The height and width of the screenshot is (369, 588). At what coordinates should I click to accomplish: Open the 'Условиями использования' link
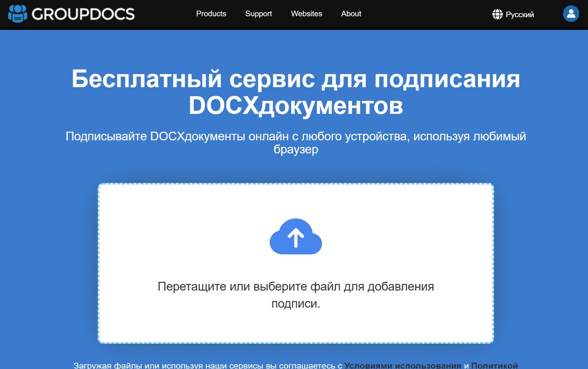(402, 365)
